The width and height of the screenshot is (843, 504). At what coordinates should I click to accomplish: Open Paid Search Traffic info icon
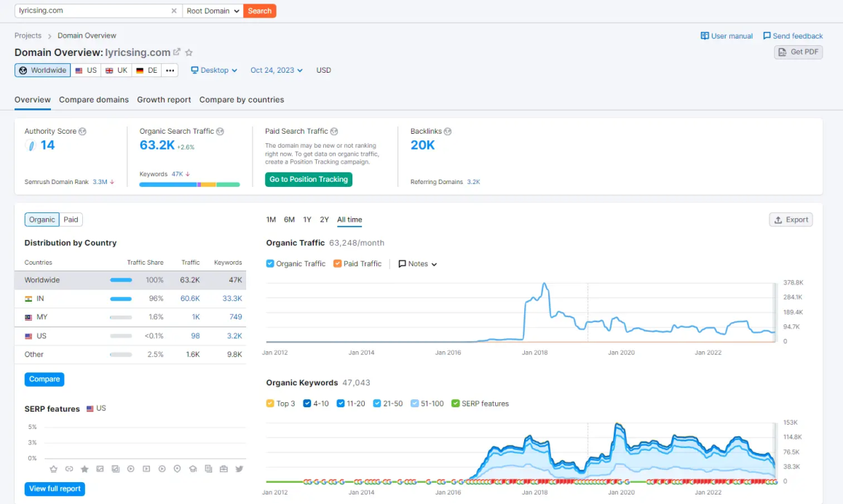[x=334, y=131]
